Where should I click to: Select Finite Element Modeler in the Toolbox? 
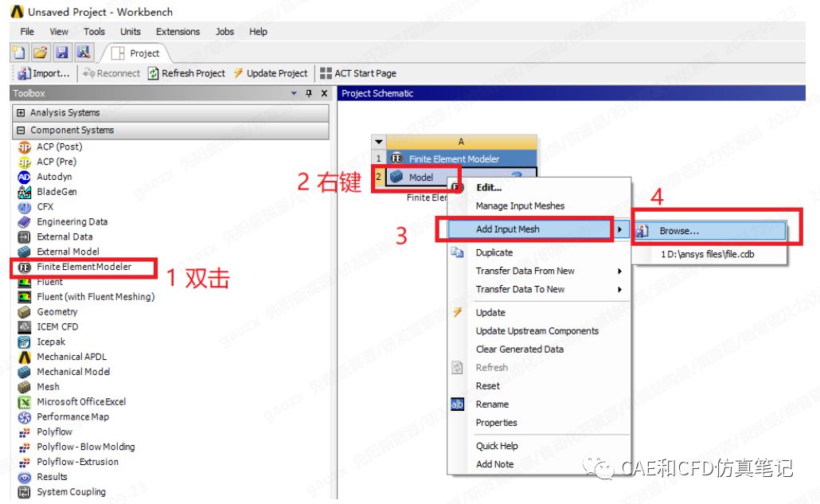(84, 268)
